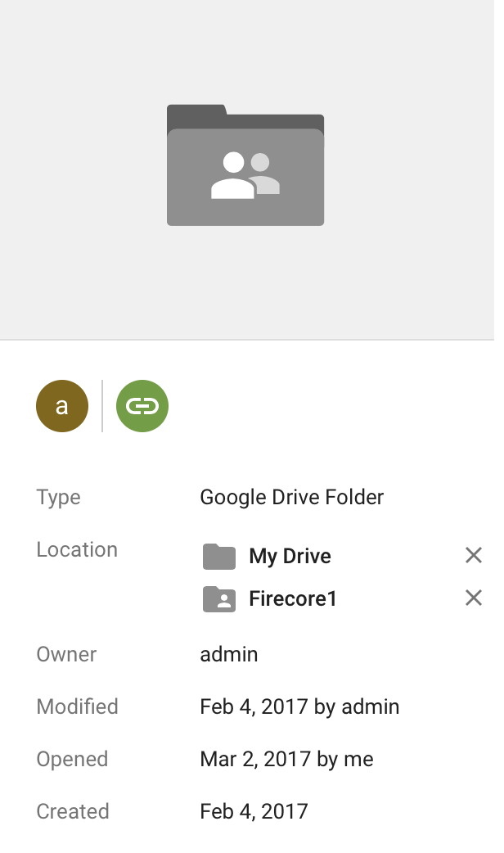Screen dimensions: 504x853
Task: Remove the folder from My Drive location
Action: [474, 555]
